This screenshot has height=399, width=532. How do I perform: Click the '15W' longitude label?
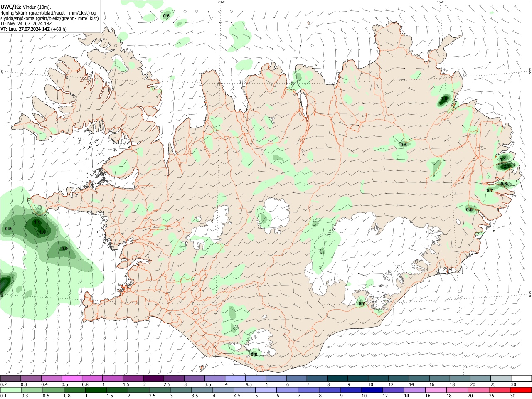coord(440,2)
